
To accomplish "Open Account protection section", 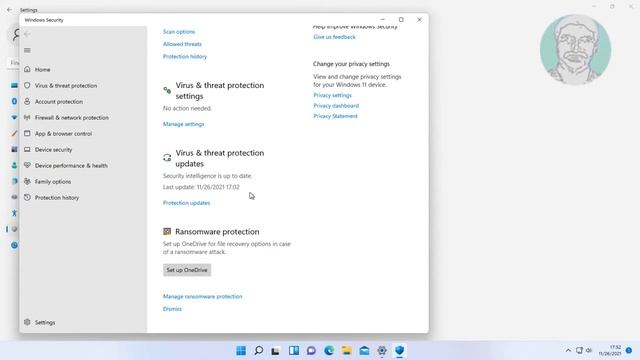I will (x=59, y=102).
